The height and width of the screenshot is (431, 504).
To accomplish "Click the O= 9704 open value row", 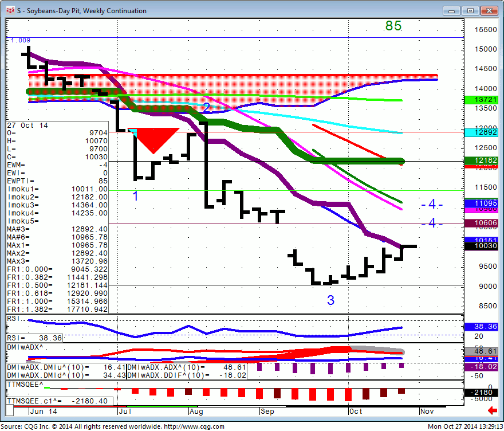I will [x=57, y=133].
